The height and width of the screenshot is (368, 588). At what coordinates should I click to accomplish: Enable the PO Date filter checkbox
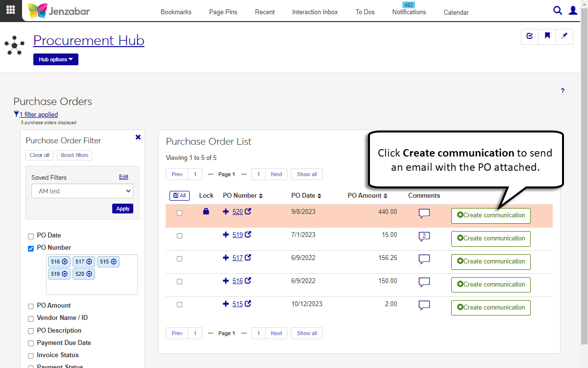[31, 236]
